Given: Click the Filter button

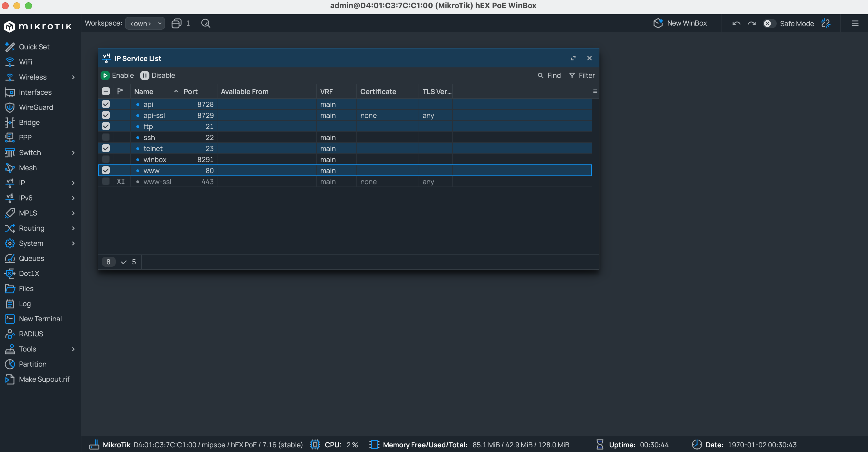Looking at the screenshot, I should [582, 76].
